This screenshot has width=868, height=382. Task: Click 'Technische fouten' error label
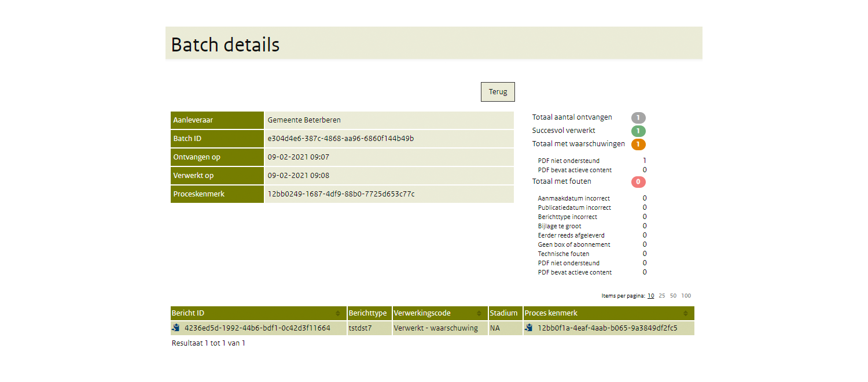pyautogui.click(x=563, y=254)
